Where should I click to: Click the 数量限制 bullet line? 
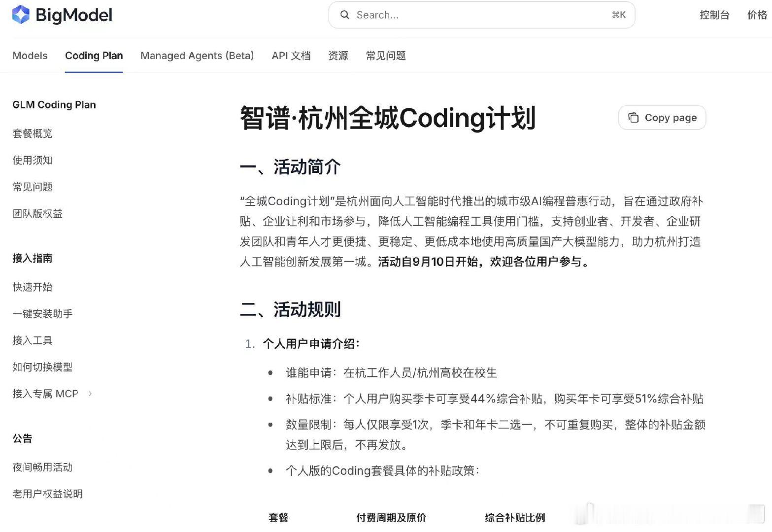pyautogui.click(x=496, y=434)
